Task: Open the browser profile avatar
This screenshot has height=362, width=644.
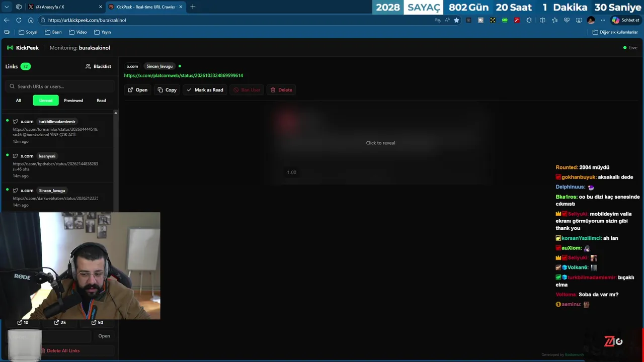Action: tap(591, 20)
